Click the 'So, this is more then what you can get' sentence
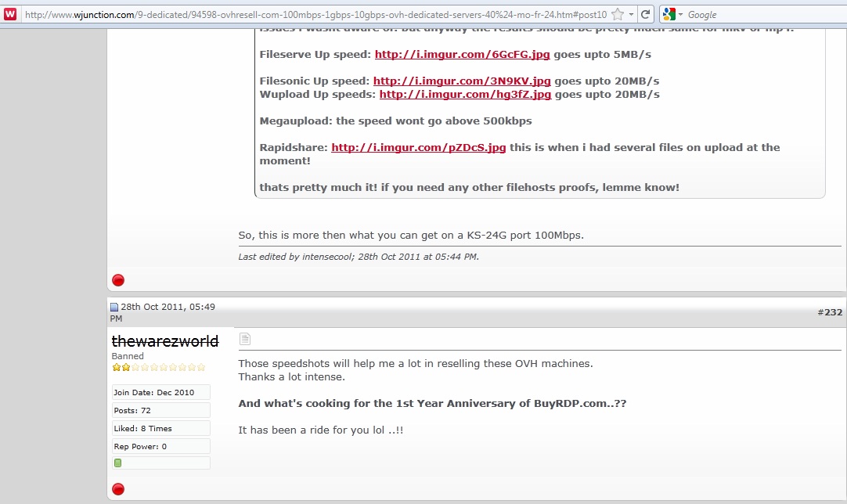Viewport: 847px width, 504px height. click(411, 236)
